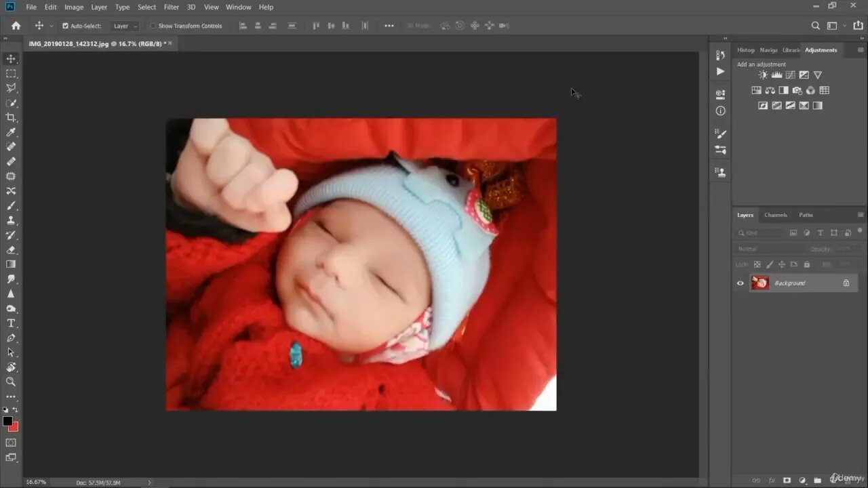Viewport: 868px width, 488px height.
Task: Open the Info panel icon
Action: [x=720, y=110]
